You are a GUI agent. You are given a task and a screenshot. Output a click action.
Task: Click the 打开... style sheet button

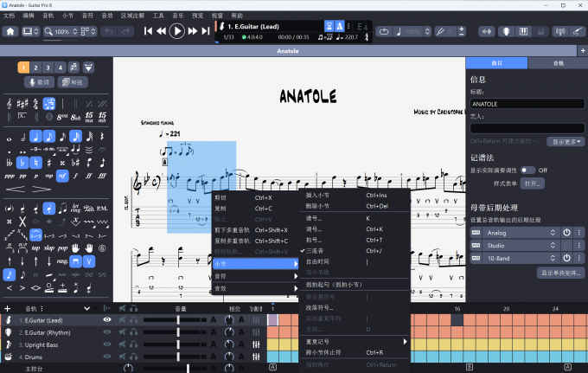click(x=533, y=183)
